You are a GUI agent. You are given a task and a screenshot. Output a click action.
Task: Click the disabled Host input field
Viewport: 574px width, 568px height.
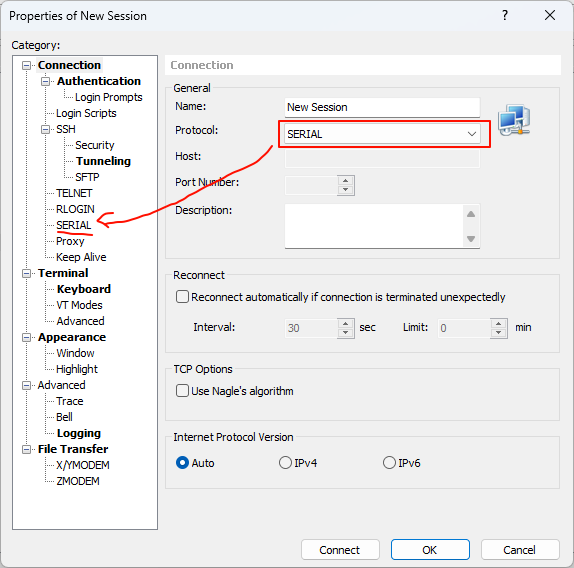coord(382,159)
